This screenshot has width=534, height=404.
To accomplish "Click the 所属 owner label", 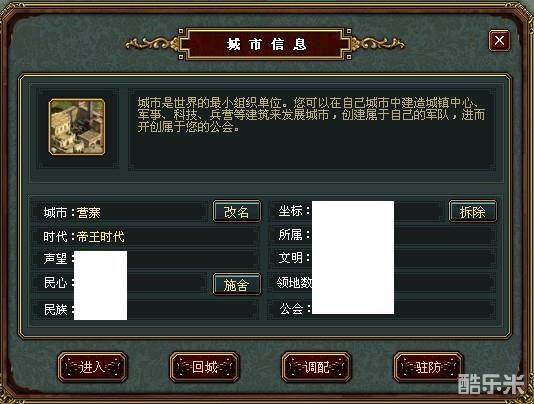I will point(290,234).
